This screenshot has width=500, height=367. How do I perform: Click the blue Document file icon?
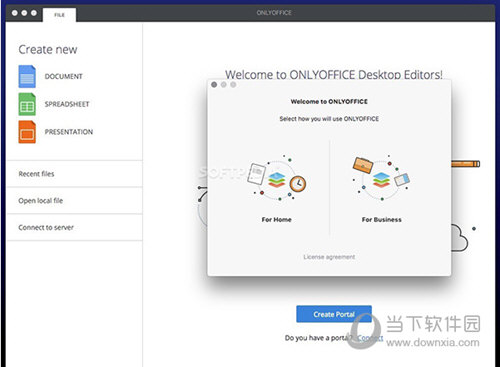click(x=27, y=76)
